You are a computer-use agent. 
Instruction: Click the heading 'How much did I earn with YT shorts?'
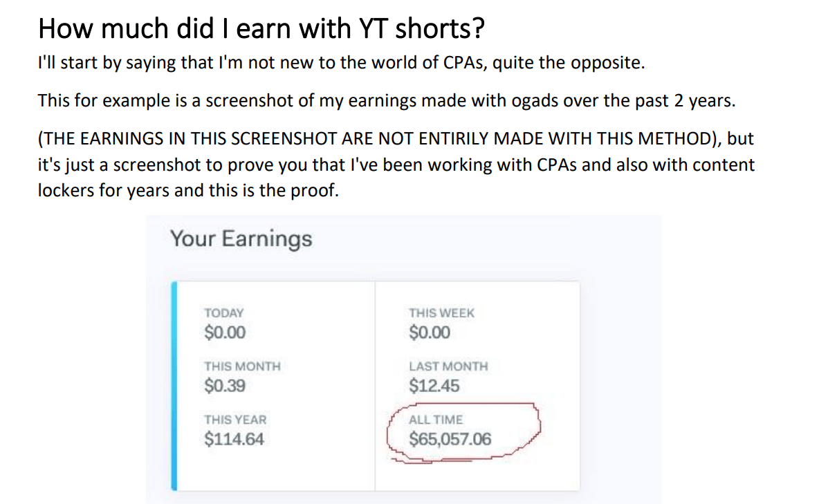[x=261, y=28]
